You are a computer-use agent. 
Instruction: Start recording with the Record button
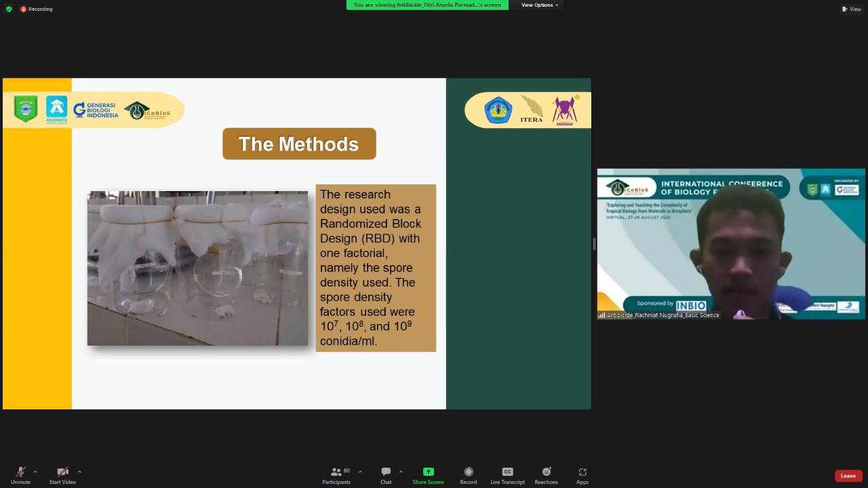469,475
